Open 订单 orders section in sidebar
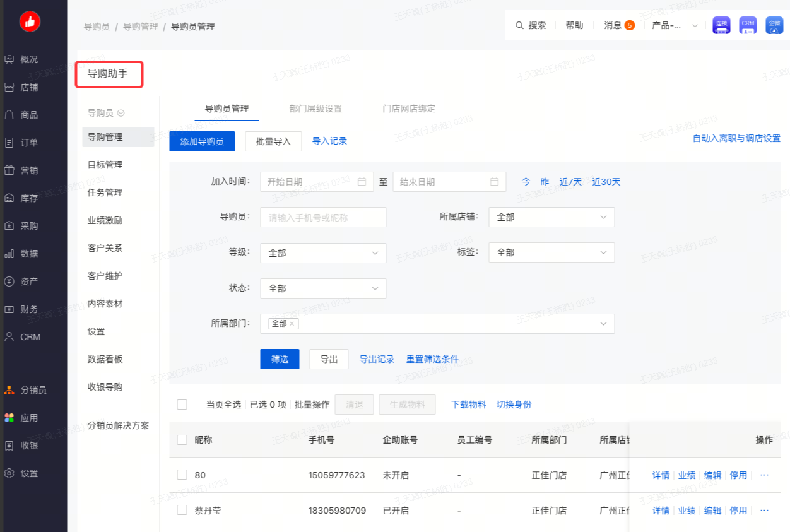The height and width of the screenshot is (532, 790). [x=21, y=143]
